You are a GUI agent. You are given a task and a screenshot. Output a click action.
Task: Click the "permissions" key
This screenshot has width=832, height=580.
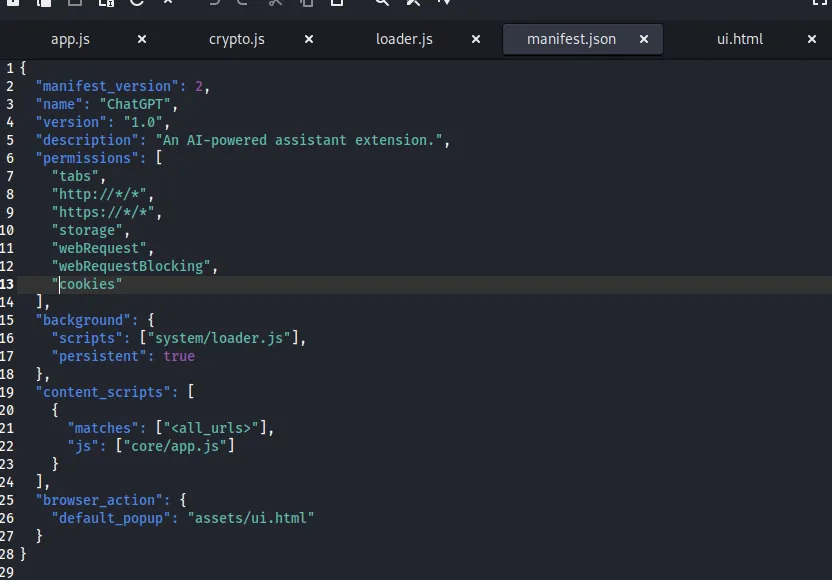tap(87, 159)
